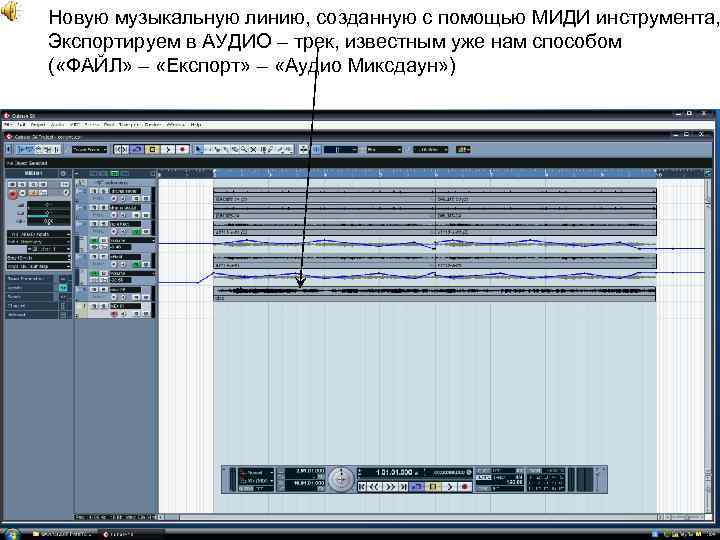
Task: Open the Inserts Inspector tab
Action: (x=38, y=288)
